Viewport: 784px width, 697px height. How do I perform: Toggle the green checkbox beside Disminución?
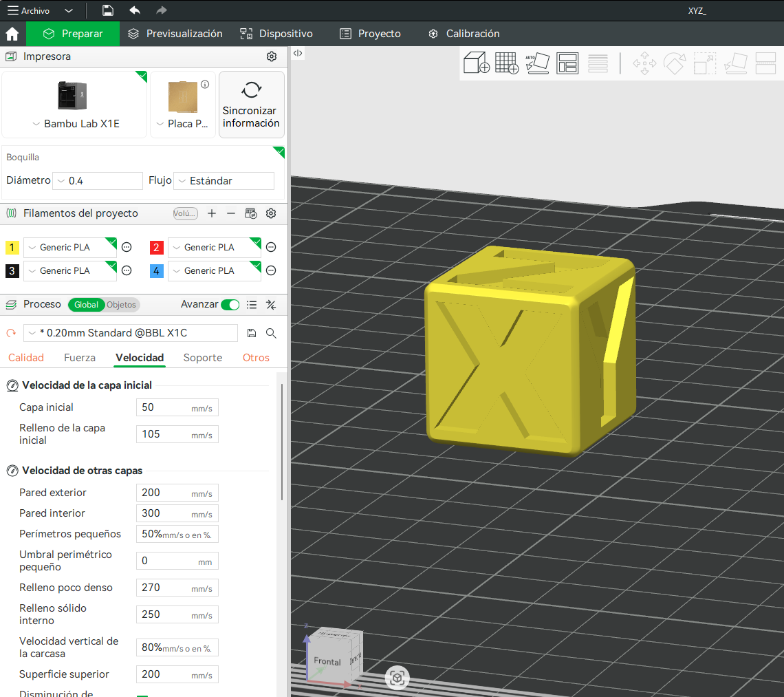point(142,695)
